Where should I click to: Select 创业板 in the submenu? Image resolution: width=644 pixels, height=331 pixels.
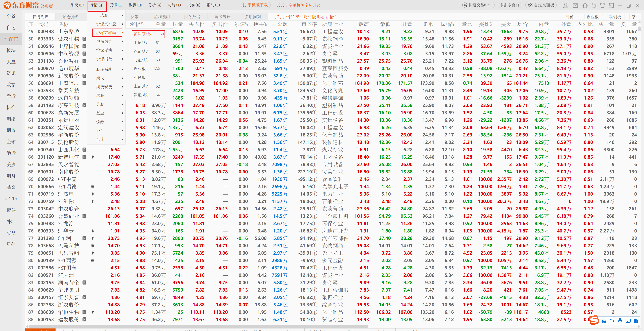140,69
